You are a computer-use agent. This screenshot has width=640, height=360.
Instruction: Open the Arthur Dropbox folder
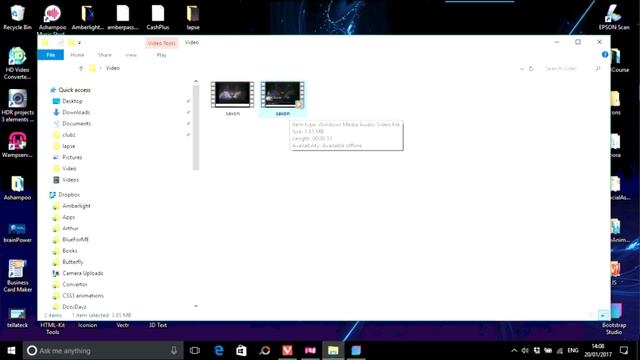point(70,228)
